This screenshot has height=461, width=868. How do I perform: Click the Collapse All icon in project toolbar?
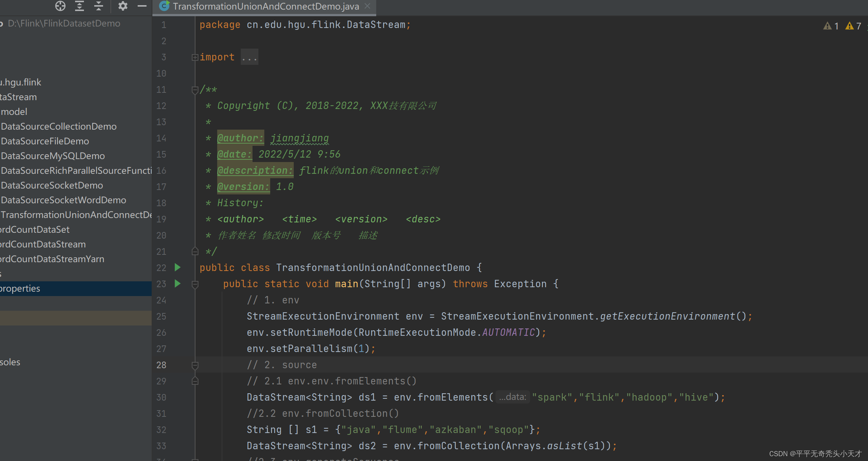(x=98, y=6)
